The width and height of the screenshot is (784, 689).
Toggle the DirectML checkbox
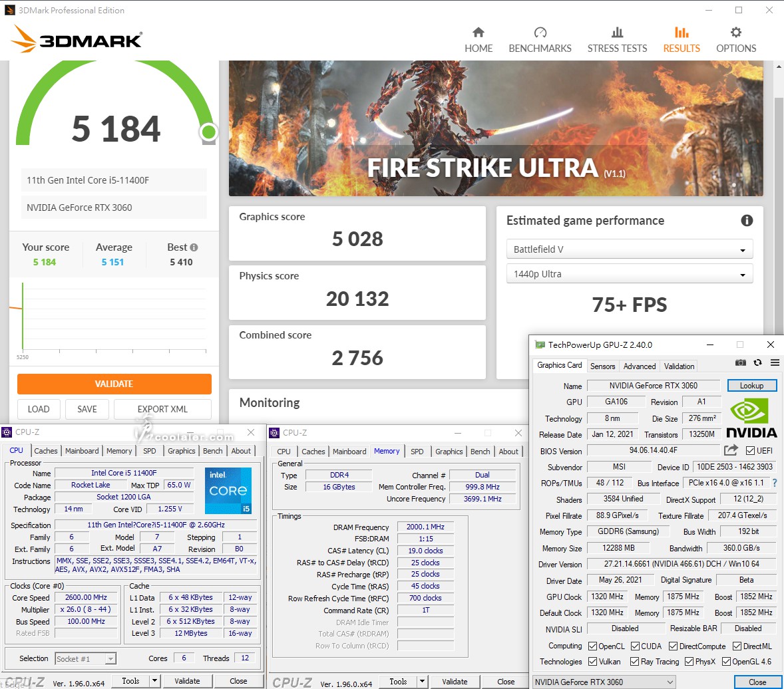(737, 646)
